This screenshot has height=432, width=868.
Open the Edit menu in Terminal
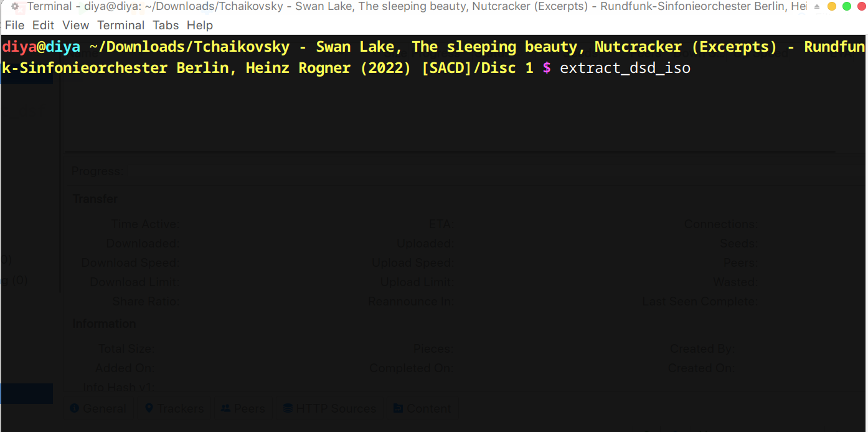point(44,26)
